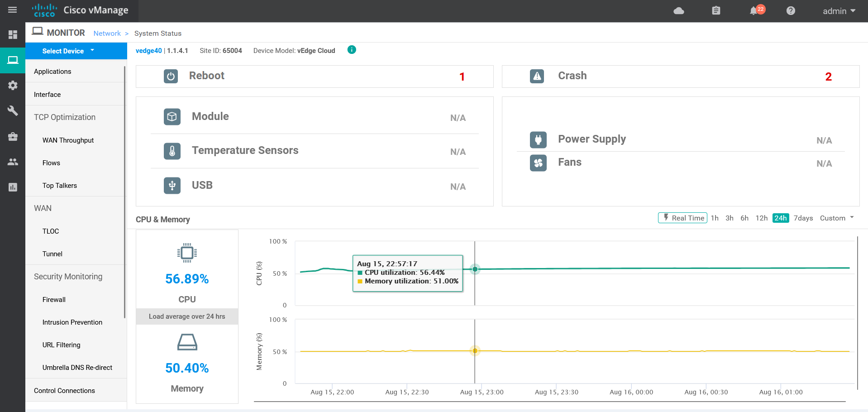
Task: Open the admin user dropdown
Action: tap(839, 11)
